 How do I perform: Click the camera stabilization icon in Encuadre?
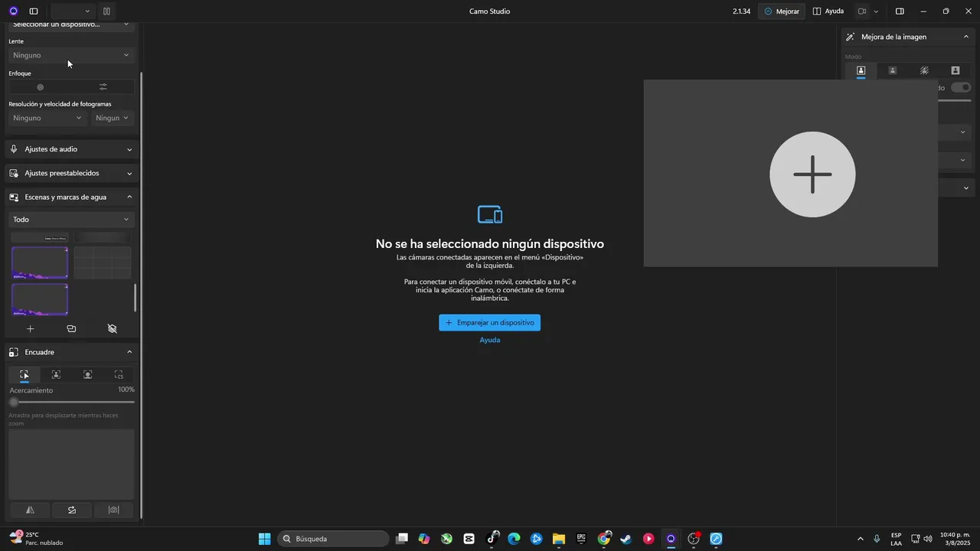113,510
